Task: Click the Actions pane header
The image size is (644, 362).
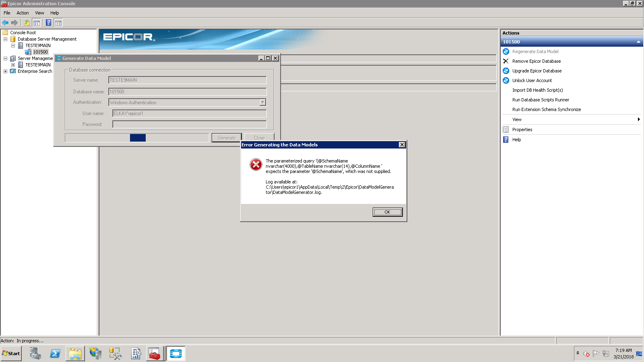Action: (x=572, y=33)
